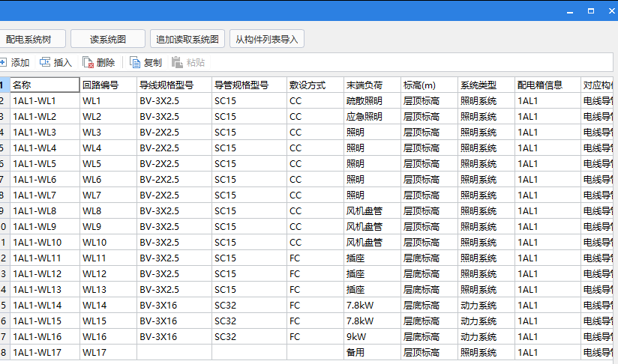Maximize the window using the title bar icon
This screenshot has width=618, height=364.
pos(590,10)
